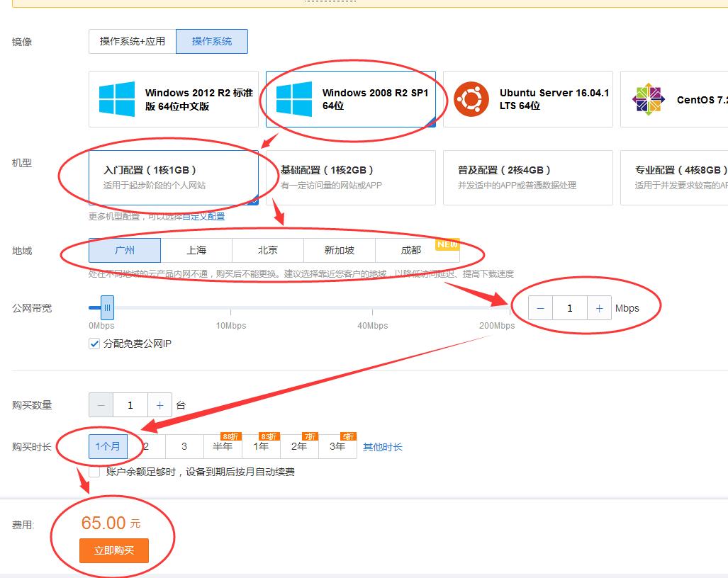The image size is (728, 578).
Task: Choose Windows 2012 R2 标准版 64位中文版 image
Action: click(174, 99)
